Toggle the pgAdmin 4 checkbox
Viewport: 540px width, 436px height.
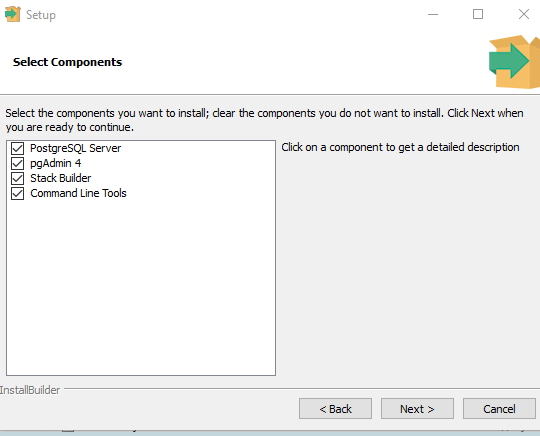coord(18,163)
